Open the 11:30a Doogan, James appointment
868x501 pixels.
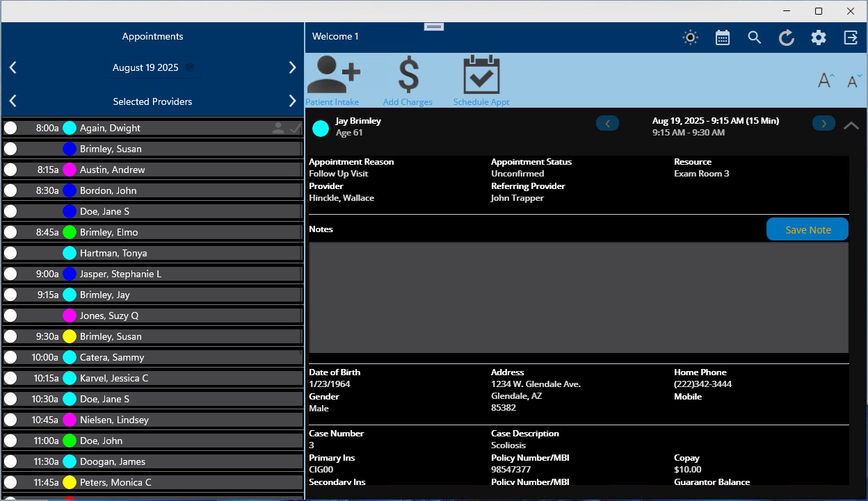pos(152,461)
